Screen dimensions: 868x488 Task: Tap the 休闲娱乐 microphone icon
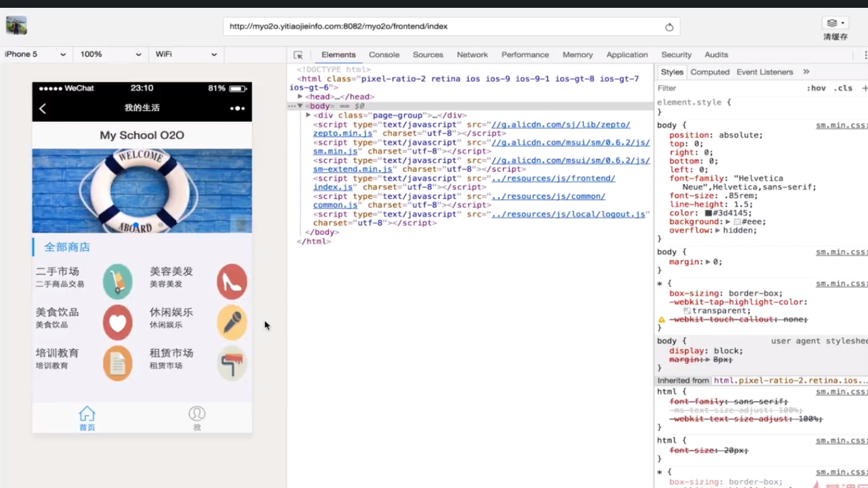[232, 323]
